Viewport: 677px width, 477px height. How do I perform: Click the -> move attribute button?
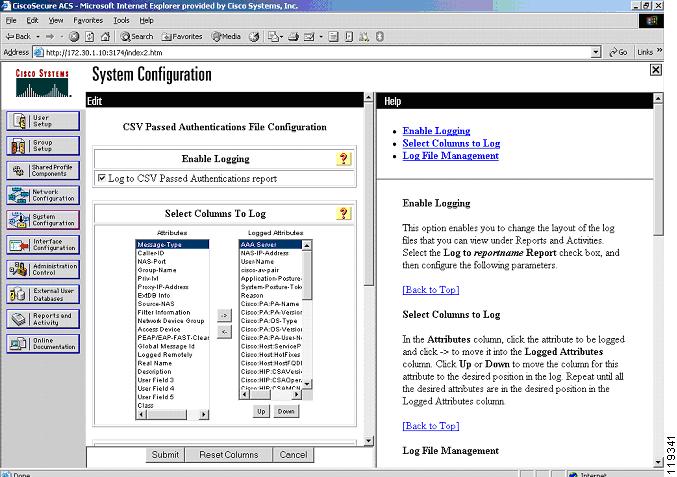point(224,316)
